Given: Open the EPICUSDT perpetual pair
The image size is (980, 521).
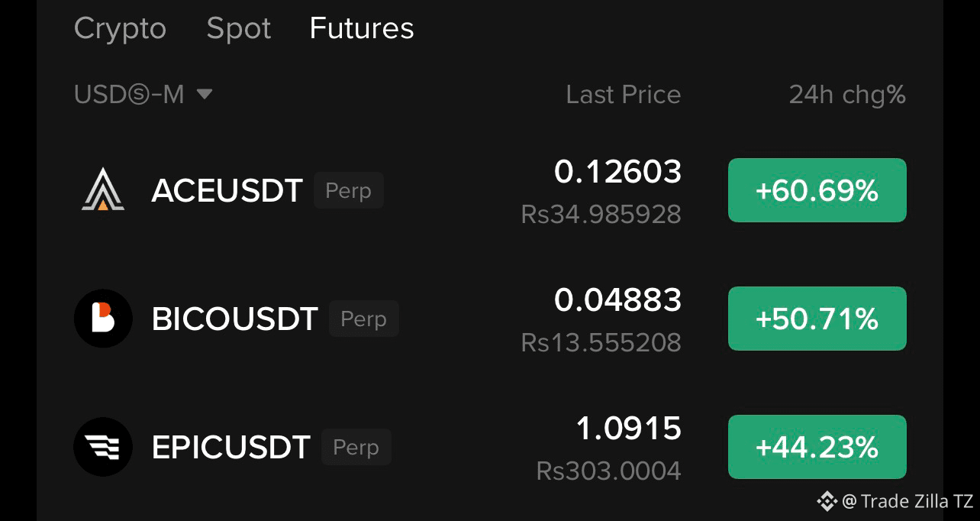Looking at the screenshot, I should pos(490,447).
